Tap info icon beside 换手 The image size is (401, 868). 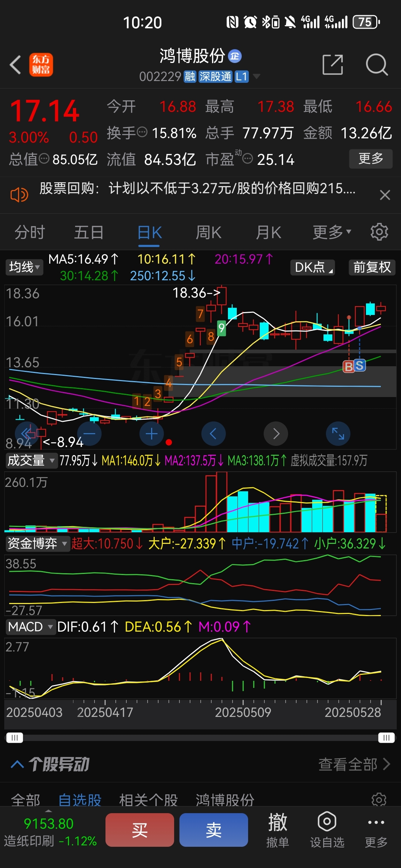click(142, 132)
